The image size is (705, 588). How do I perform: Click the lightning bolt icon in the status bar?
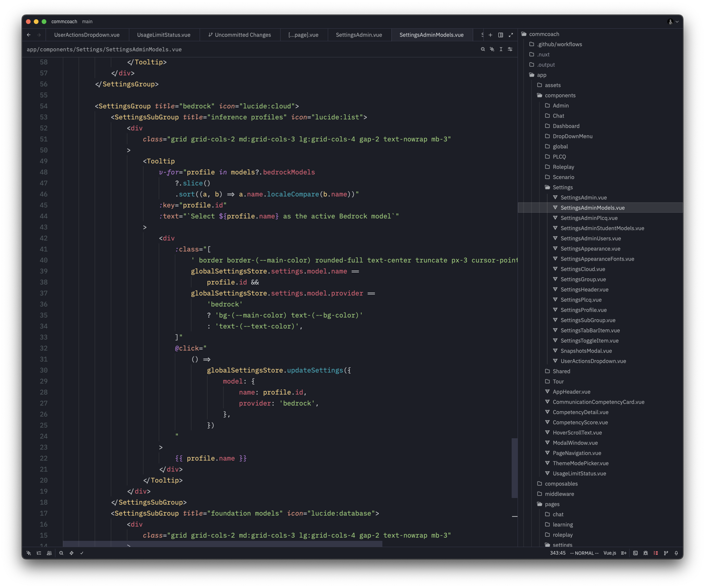coord(72,553)
